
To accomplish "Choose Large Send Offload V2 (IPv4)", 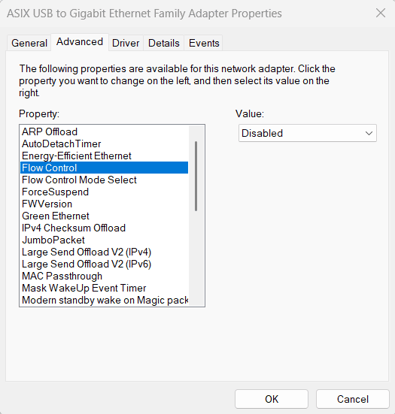I will pos(104,252).
